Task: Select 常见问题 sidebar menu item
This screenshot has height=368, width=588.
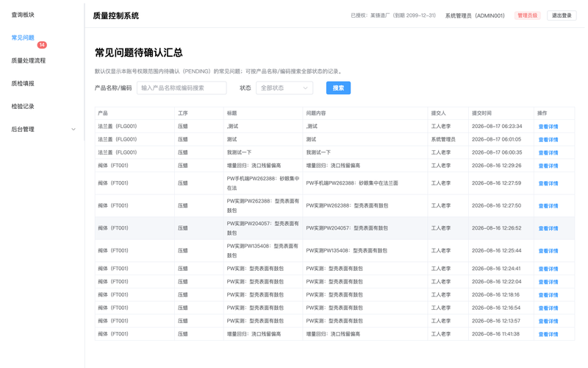Action: tap(23, 38)
